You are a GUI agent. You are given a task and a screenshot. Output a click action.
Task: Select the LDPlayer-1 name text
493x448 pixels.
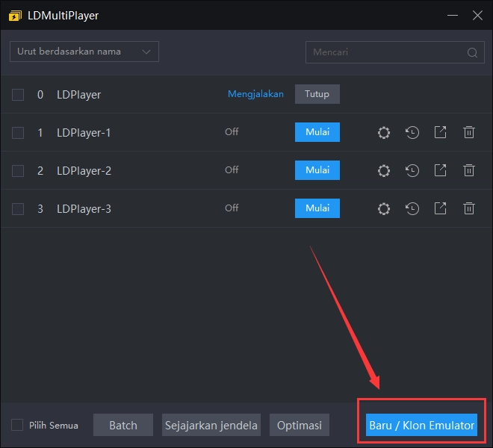click(x=84, y=133)
